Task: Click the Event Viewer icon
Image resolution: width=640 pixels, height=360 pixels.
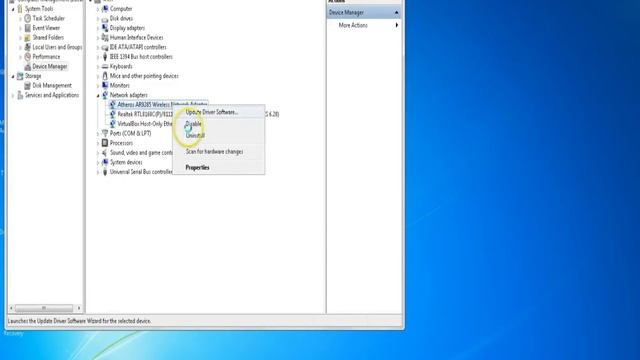Action: coord(27,28)
